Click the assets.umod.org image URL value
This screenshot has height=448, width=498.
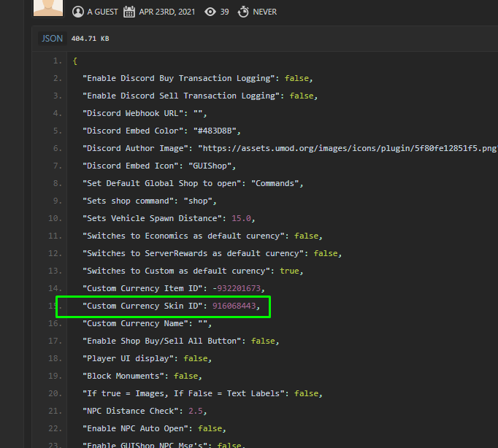coord(348,148)
